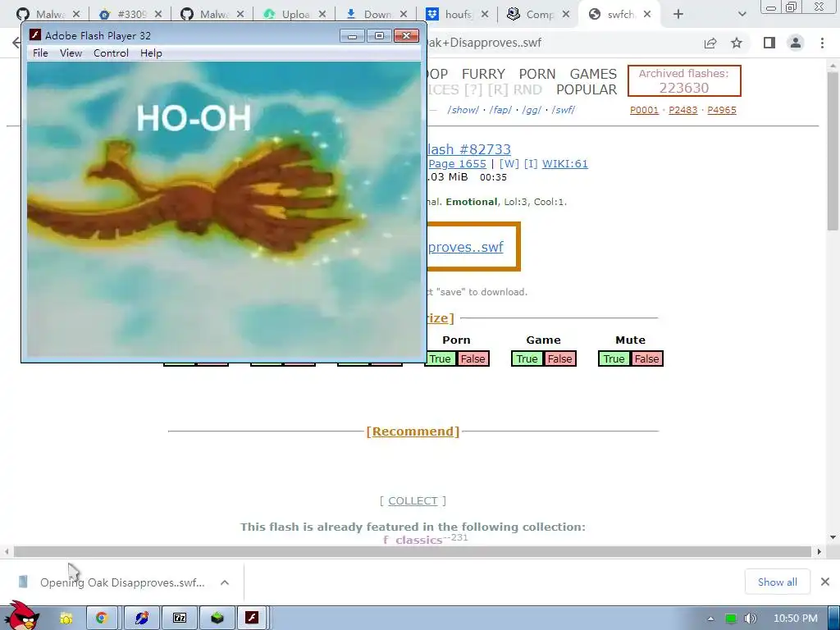Bookmark this page with the star icon
840x630 pixels.
click(737, 43)
